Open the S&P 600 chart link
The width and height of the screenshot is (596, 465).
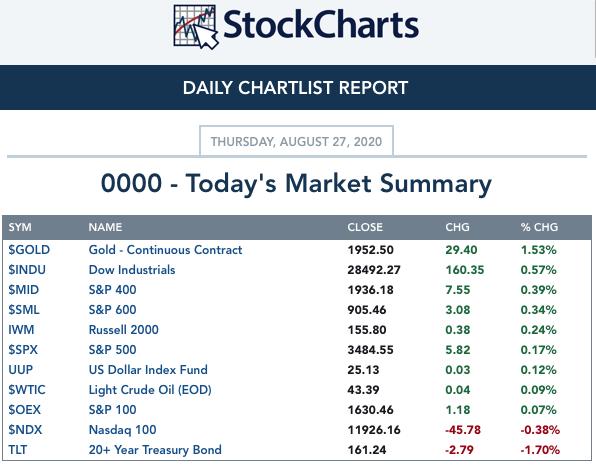[x=113, y=310]
